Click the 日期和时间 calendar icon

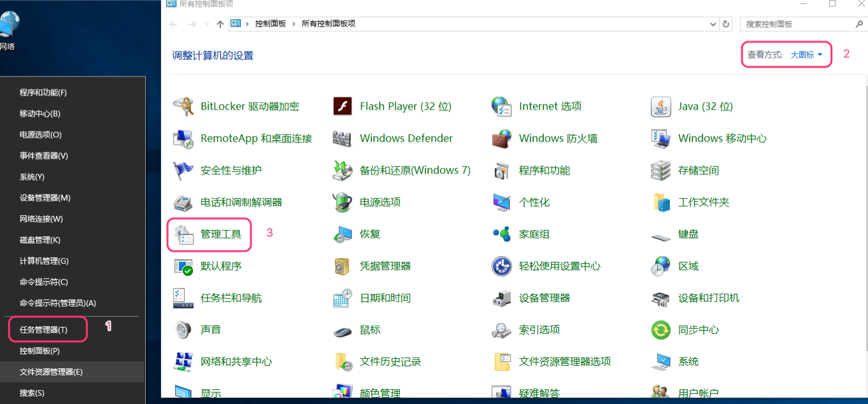[343, 298]
